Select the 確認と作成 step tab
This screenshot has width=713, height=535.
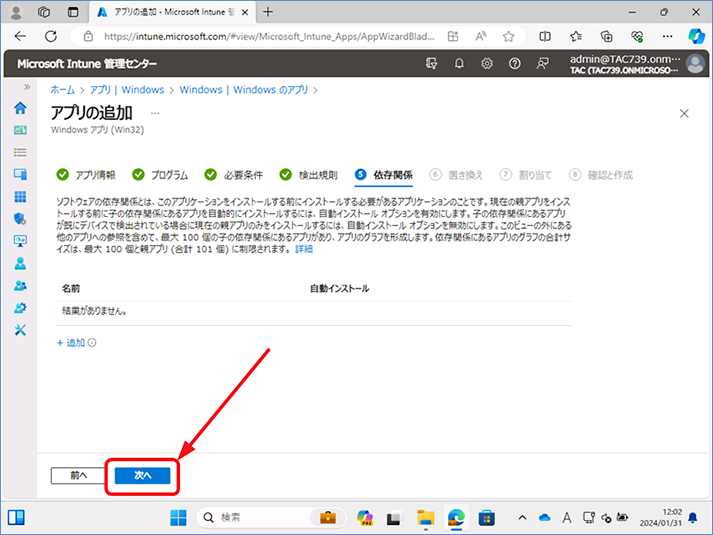pyautogui.click(x=601, y=175)
